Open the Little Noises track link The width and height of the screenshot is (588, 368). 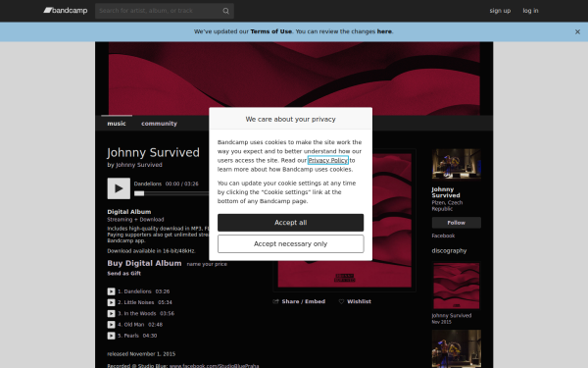tap(139, 302)
